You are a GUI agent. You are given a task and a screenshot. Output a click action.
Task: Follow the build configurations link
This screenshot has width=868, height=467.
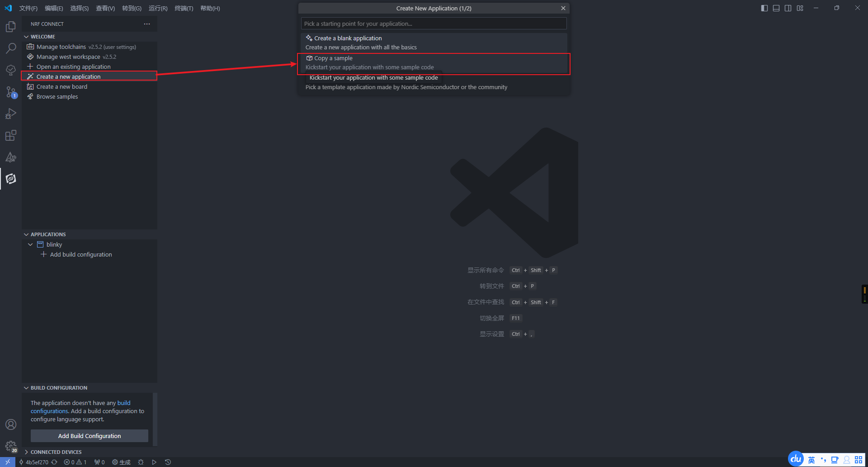[49, 411]
